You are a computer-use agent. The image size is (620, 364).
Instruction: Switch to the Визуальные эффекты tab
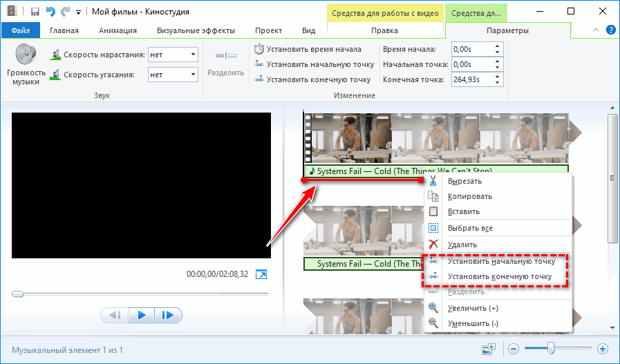pos(196,30)
